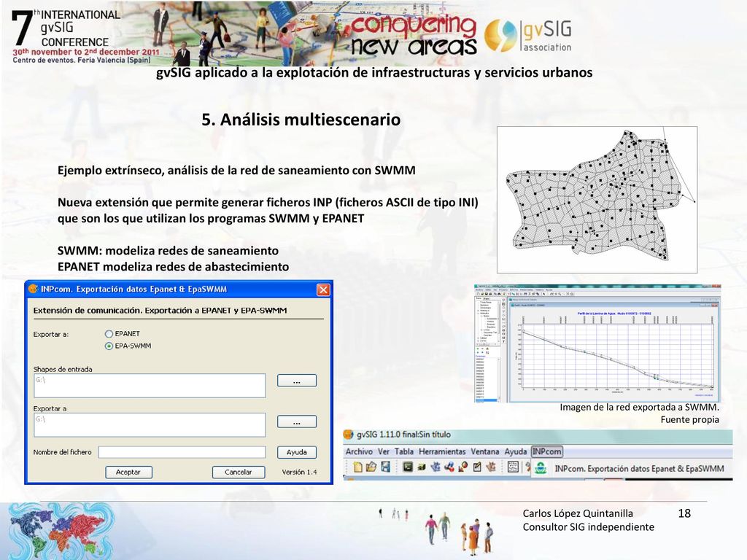
Task: Click the 'Versión 1.4' label
Action: (x=299, y=472)
